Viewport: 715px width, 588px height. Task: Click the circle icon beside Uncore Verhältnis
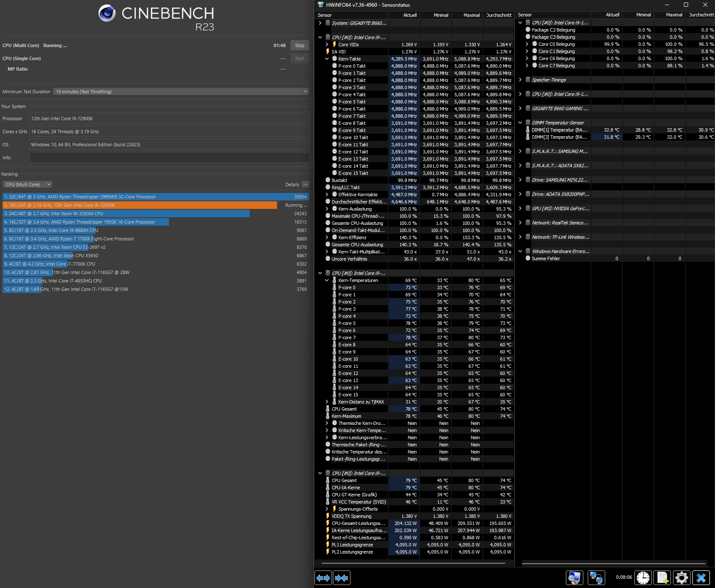(328, 258)
